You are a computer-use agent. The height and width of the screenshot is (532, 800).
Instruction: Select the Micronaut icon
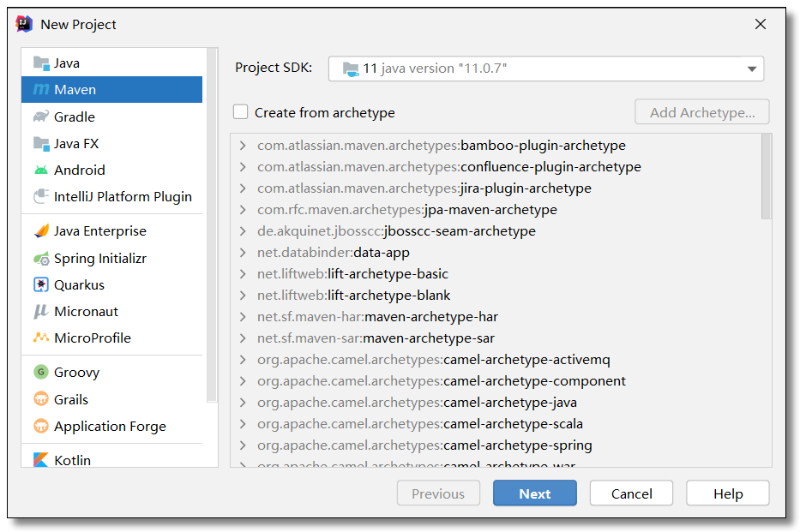tap(41, 311)
